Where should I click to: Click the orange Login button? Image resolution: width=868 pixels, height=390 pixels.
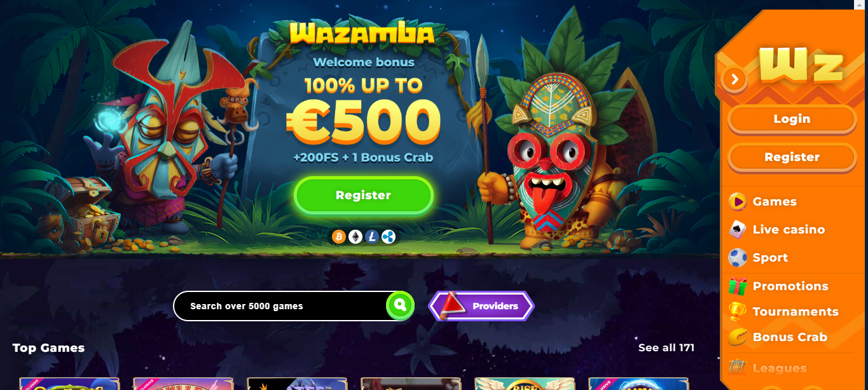pos(792,119)
